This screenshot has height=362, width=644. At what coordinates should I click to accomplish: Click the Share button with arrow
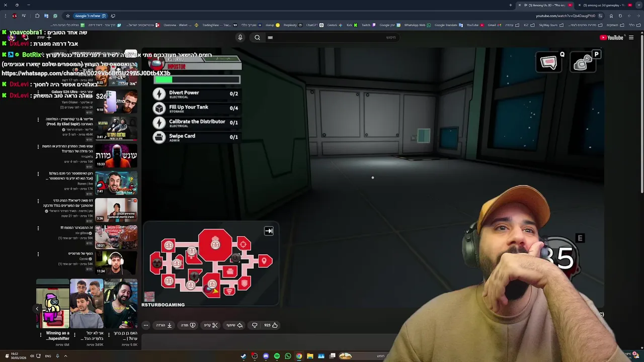click(234, 325)
